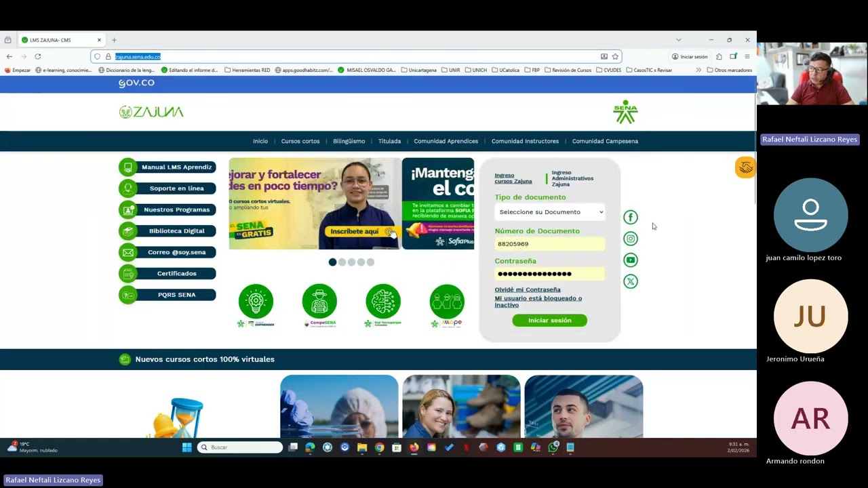Screen dimensions: 868x488
Task: Show more bookmarks with the overflow chevron
Action: 698,70
